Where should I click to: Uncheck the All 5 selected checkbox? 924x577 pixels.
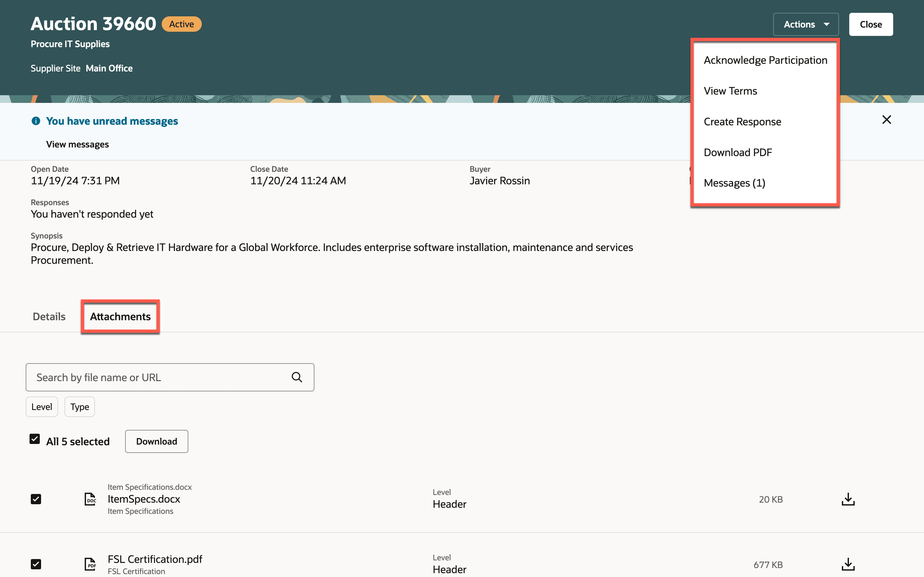point(35,439)
